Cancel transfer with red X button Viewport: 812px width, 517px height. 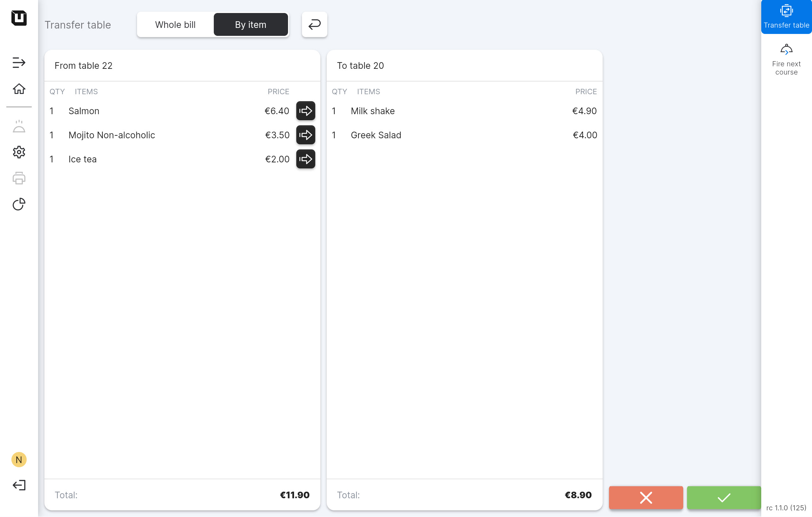point(646,498)
